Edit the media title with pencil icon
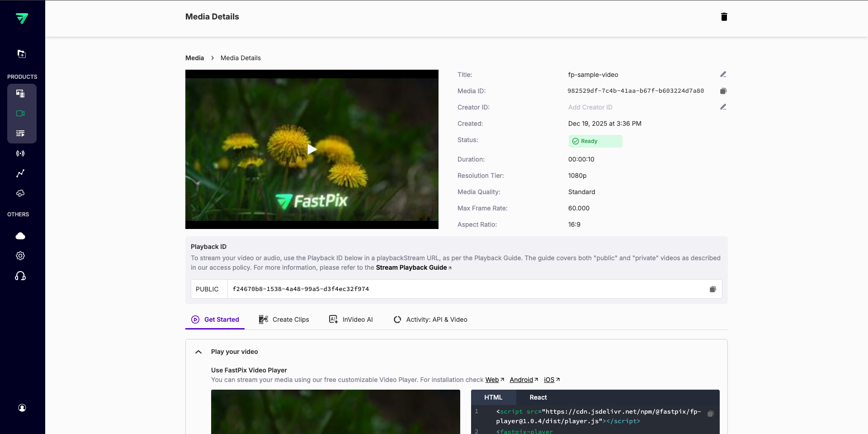This screenshot has width=868, height=434. tap(723, 74)
